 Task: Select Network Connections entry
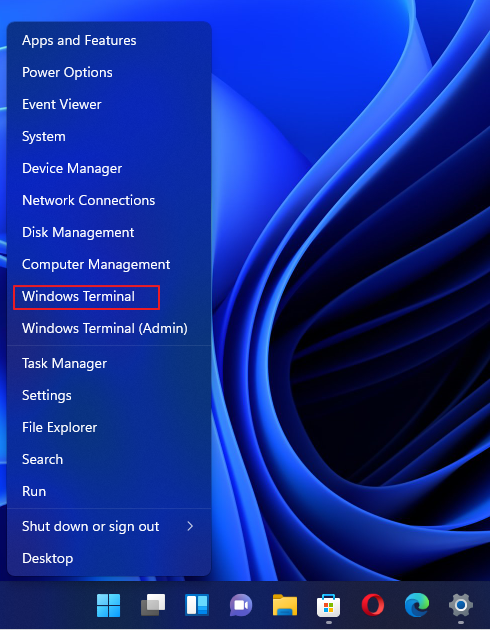[x=109, y=200]
